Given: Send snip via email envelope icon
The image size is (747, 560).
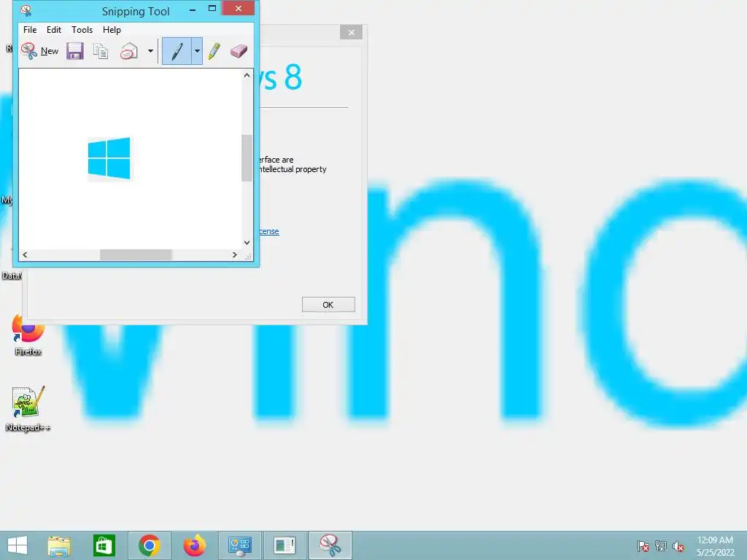Looking at the screenshot, I should tap(128, 51).
